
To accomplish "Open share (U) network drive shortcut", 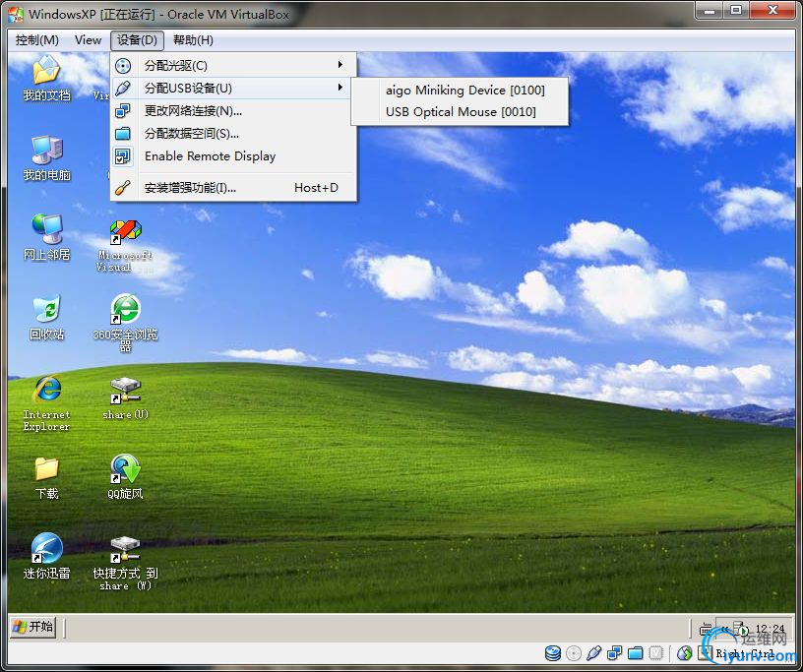I will 126,398.
